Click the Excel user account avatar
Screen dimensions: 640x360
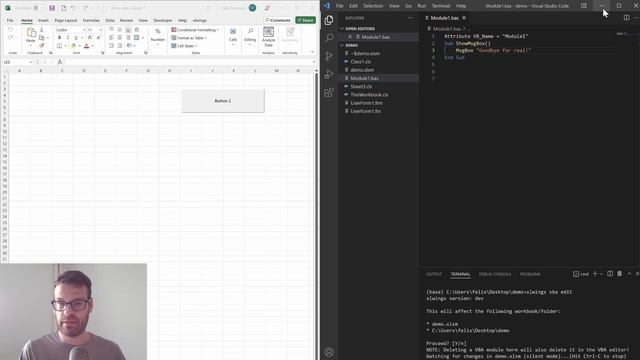click(252, 8)
